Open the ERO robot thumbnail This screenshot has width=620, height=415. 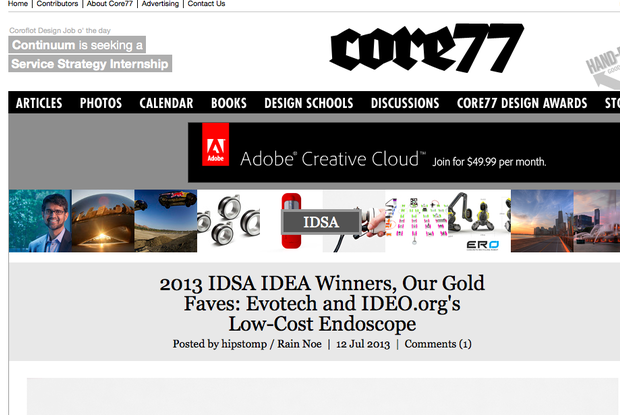coord(479,221)
